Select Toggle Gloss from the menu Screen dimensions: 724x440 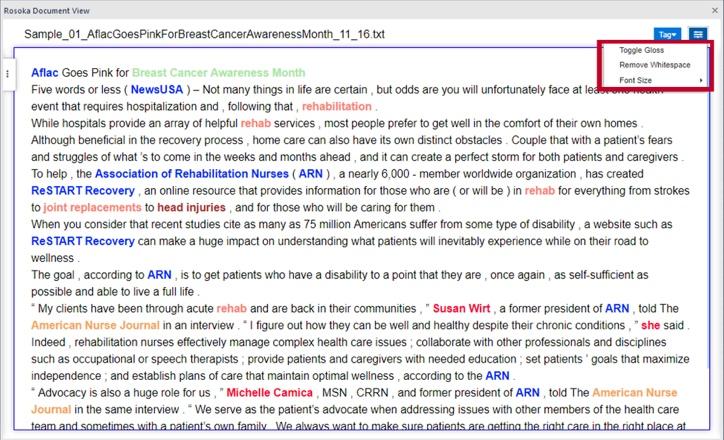(640, 50)
